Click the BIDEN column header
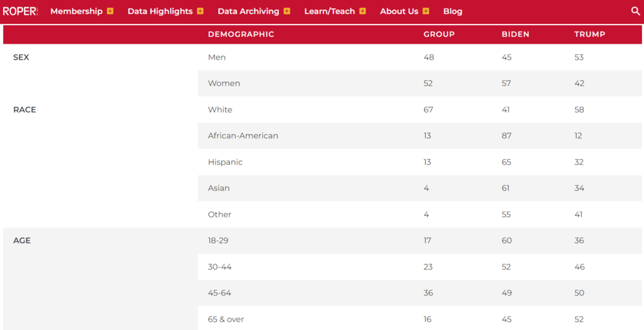 point(515,34)
